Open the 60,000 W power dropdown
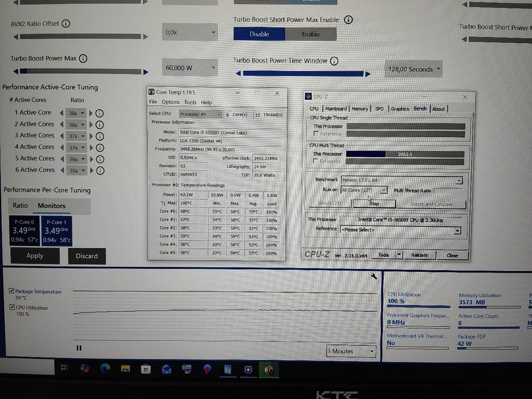 190,68
